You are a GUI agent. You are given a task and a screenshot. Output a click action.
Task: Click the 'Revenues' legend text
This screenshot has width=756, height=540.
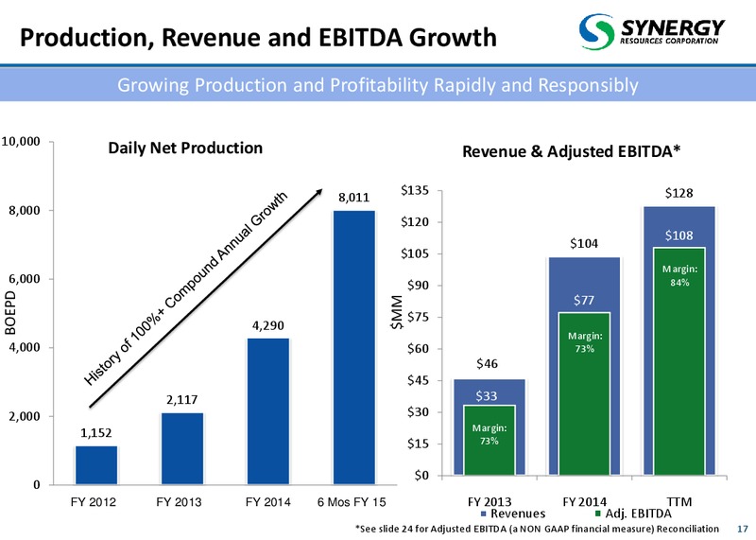518,514
